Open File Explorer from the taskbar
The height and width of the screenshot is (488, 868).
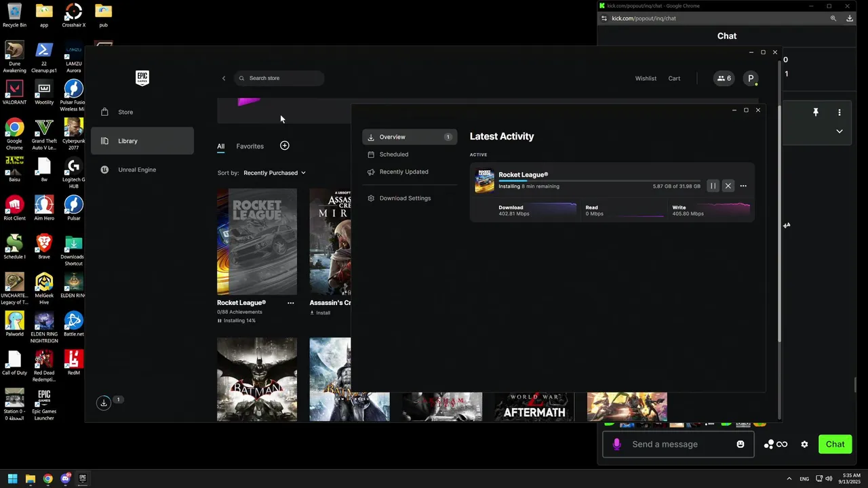pos(31,479)
